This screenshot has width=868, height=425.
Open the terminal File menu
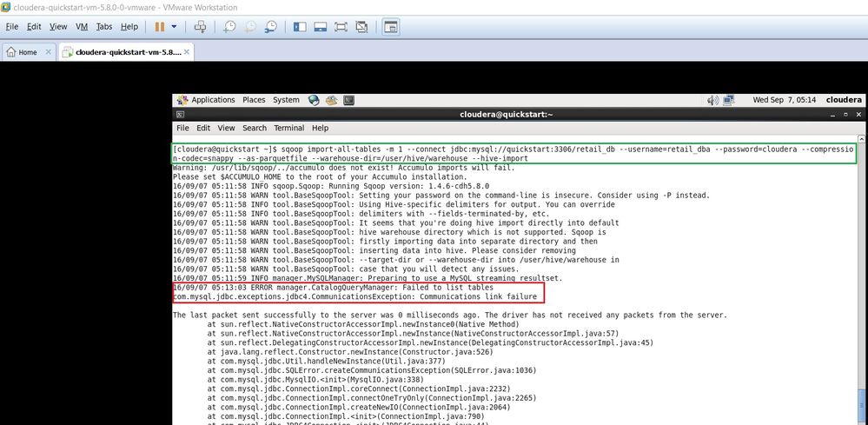pos(182,128)
